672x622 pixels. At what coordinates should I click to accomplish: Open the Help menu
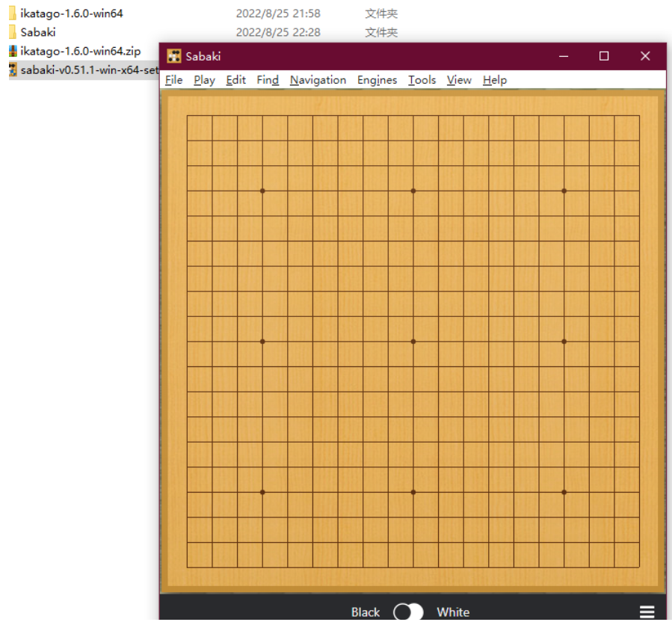495,80
